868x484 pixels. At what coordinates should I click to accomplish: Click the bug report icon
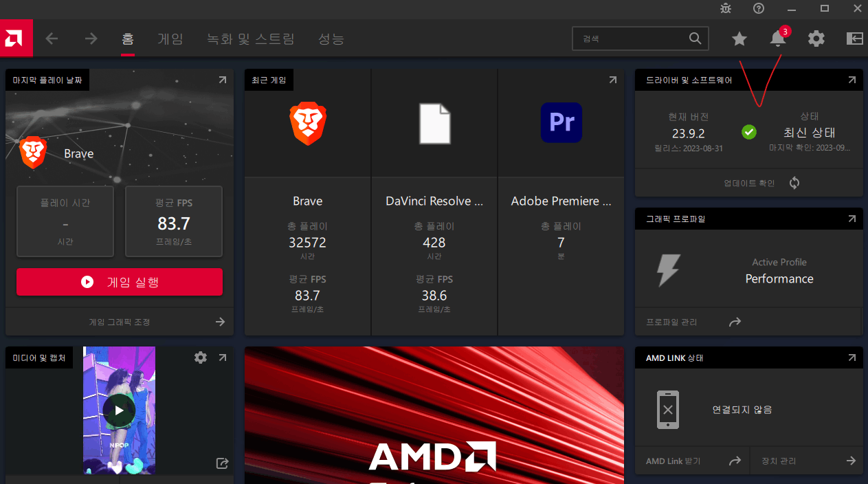726,8
